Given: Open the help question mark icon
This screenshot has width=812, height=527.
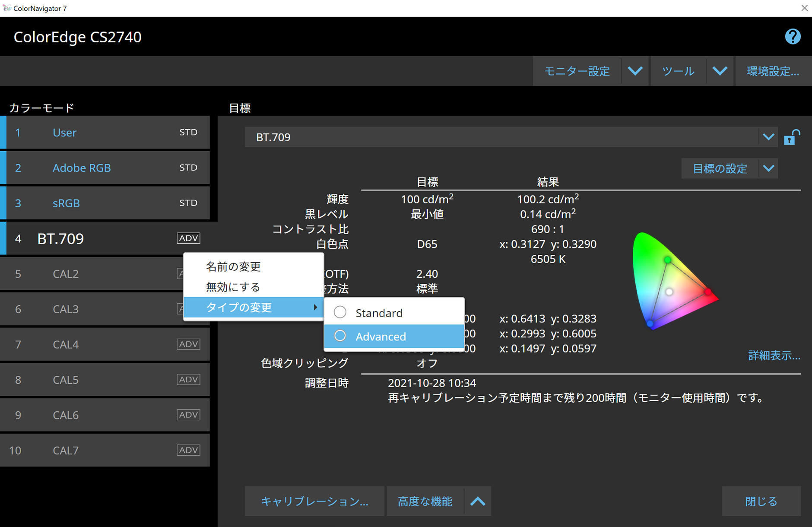Looking at the screenshot, I should pyautogui.click(x=793, y=37).
